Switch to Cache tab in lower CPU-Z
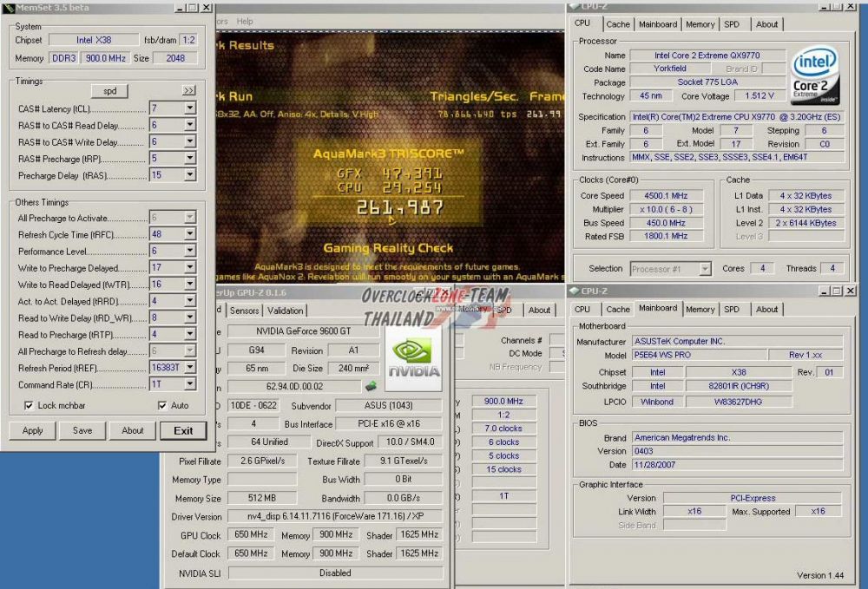This screenshot has height=589, width=868. (617, 309)
